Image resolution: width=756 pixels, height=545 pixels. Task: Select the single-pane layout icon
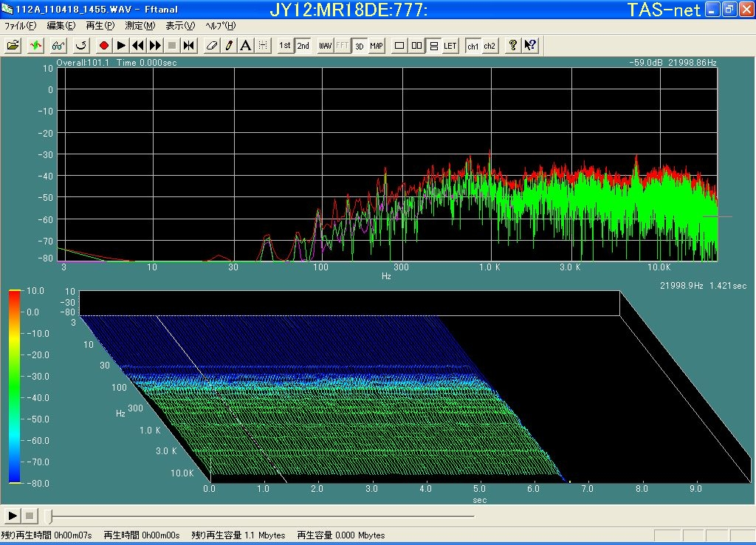399,45
